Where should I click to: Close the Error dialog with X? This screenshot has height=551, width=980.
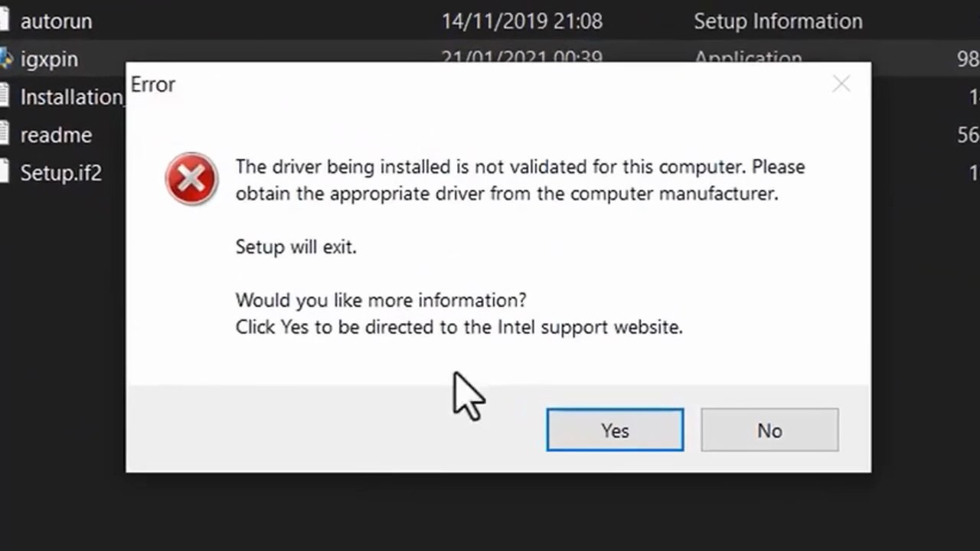(841, 84)
